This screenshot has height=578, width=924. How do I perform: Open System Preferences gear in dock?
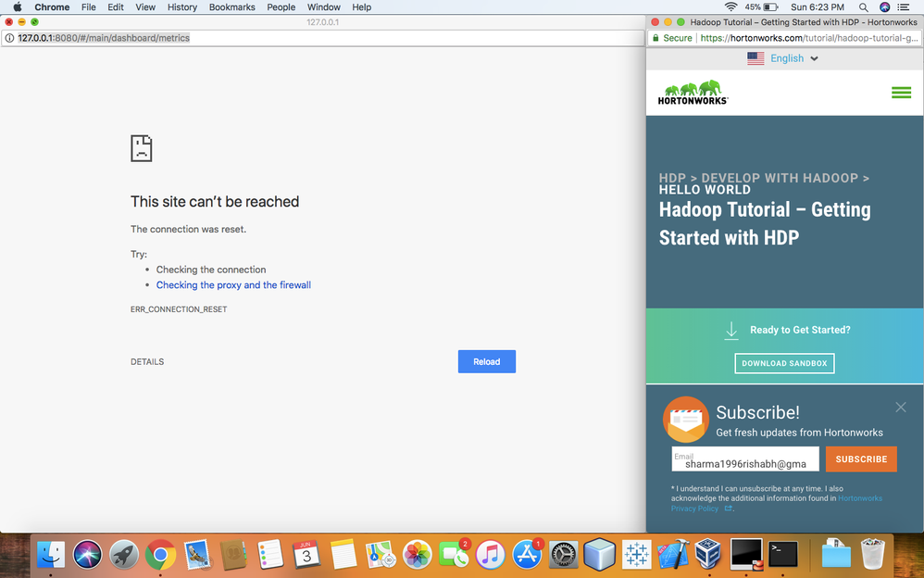pos(563,555)
